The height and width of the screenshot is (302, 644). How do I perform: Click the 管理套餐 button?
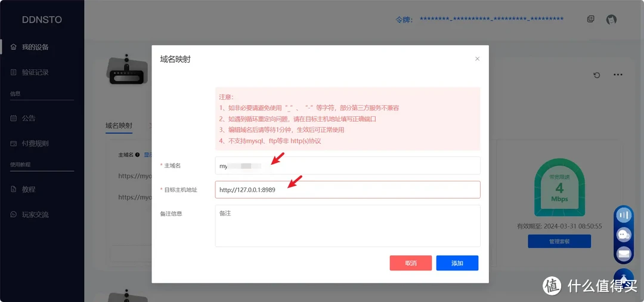[x=559, y=241]
